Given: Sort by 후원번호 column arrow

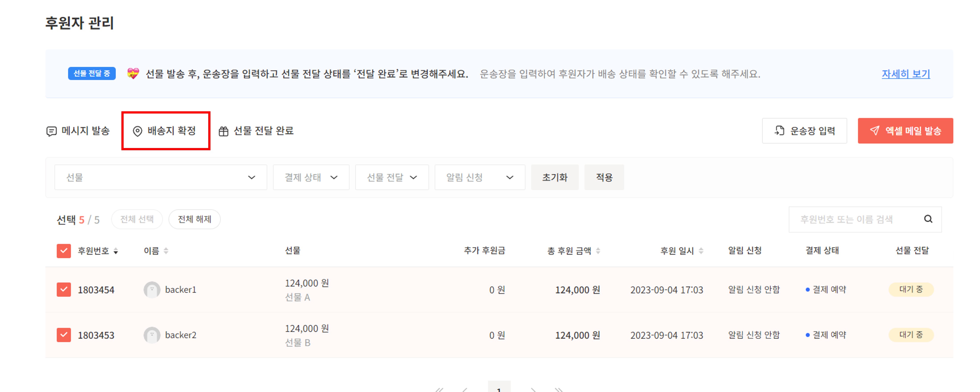Looking at the screenshot, I should (116, 251).
